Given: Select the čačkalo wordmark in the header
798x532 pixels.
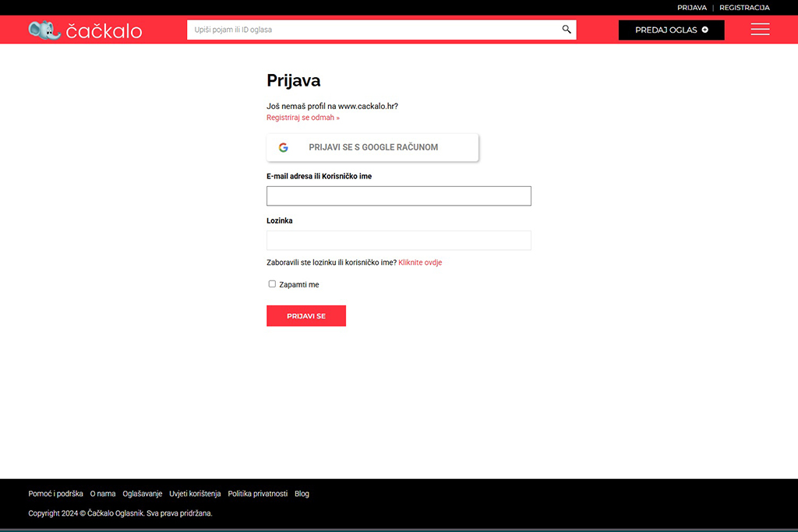Looking at the screenshot, I should [x=104, y=29].
